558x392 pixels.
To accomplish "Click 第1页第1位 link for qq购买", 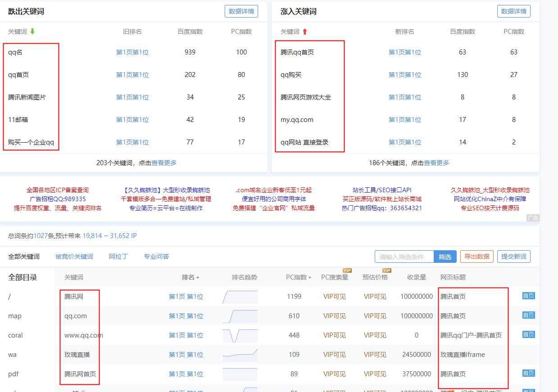I will 405,75.
